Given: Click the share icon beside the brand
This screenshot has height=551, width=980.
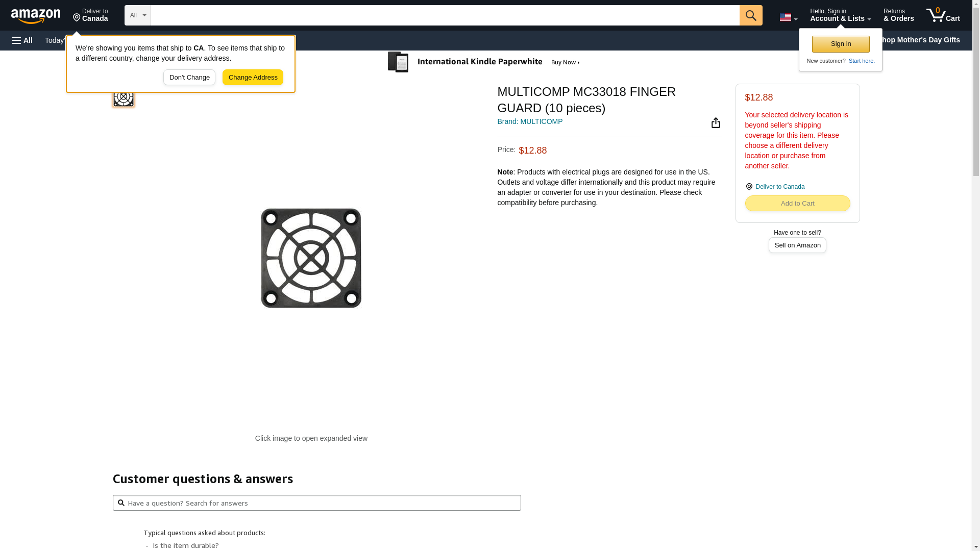Looking at the screenshot, I should (716, 123).
